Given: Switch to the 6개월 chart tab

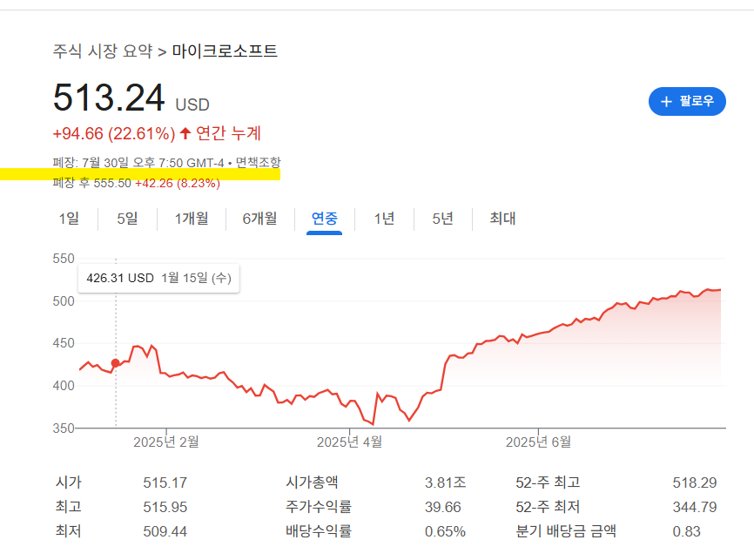Looking at the screenshot, I should (x=259, y=219).
